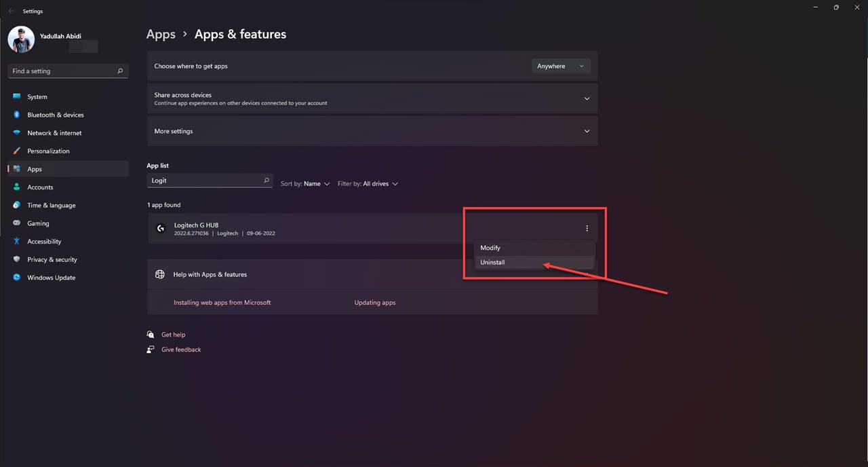
Task: Click the Choose where to get apps label
Action: [191, 67]
